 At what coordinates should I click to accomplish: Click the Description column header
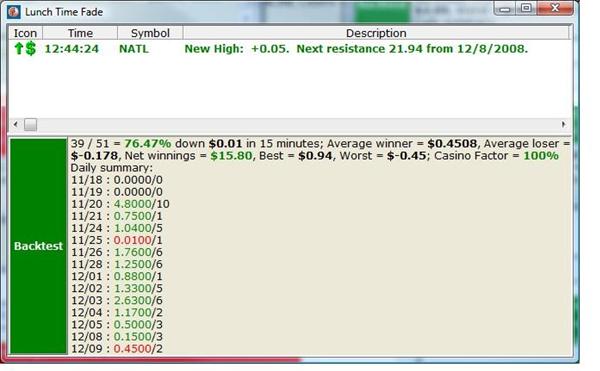[x=376, y=33]
